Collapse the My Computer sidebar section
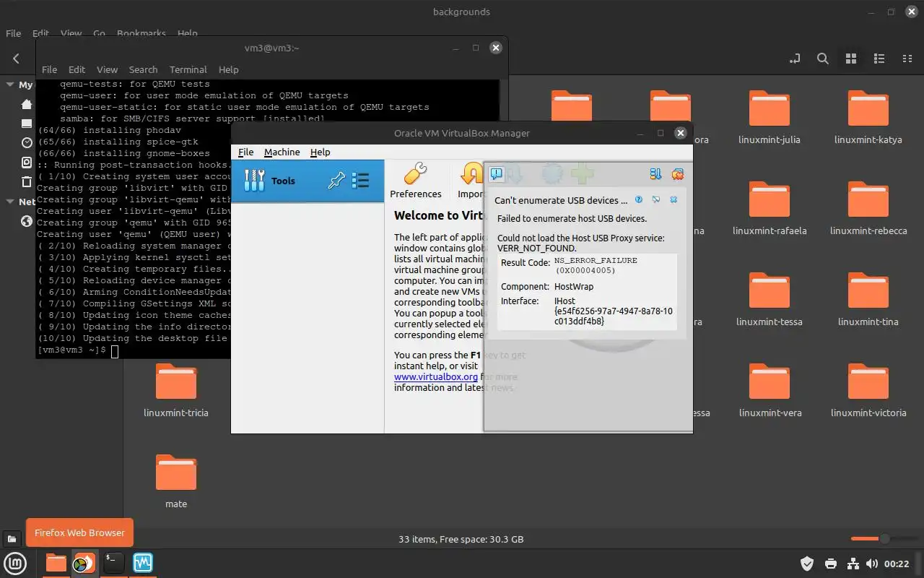The width and height of the screenshot is (924, 578). point(10,85)
